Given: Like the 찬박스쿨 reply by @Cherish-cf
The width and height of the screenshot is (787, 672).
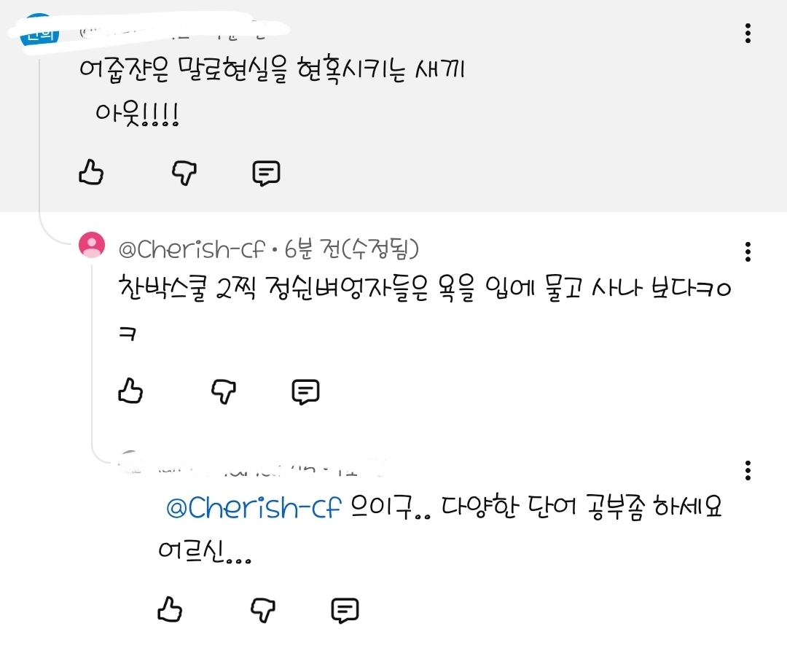Looking at the screenshot, I should tap(131, 391).
